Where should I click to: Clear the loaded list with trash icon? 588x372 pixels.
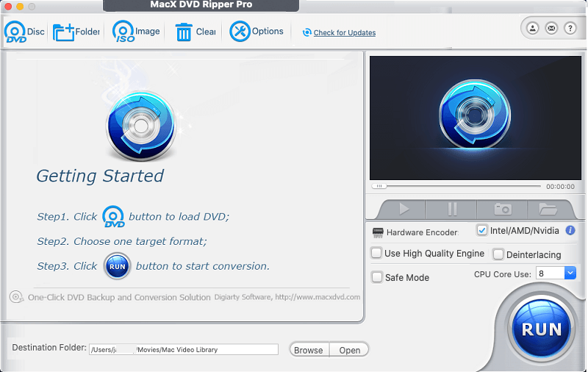tap(195, 32)
